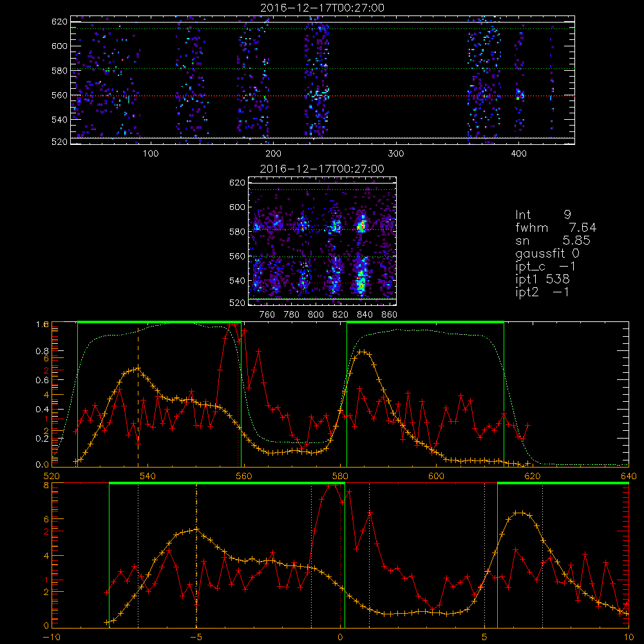Click white y-axis label 0.4 on profile plot
Image resolution: width=644 pixels, height=644 pixels.
click(x=43, y=409)
